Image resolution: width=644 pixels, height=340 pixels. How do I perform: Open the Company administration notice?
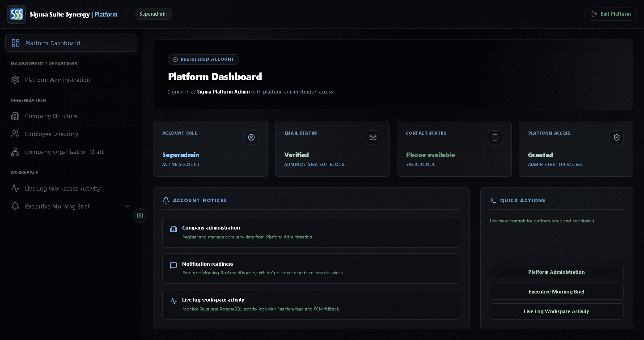(x=311, y=232)
